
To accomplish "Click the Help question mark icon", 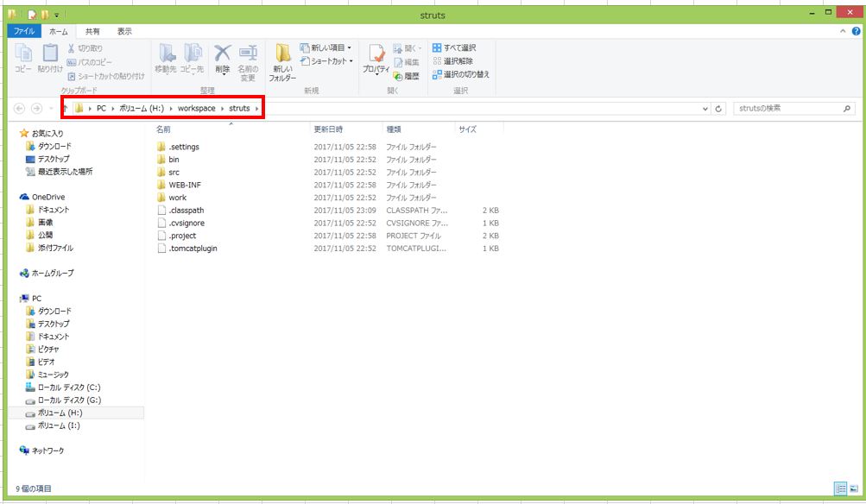I will [x=856, y=31].
